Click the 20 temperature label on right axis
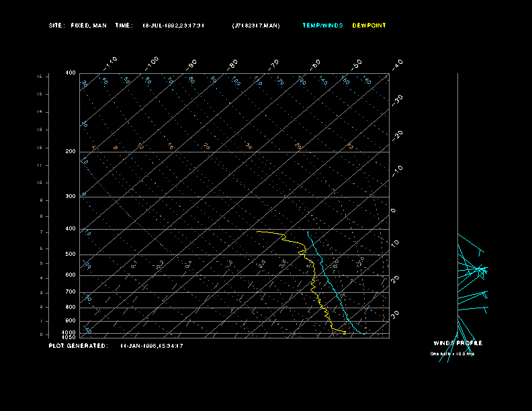532x411 pixels. (395, 279)
